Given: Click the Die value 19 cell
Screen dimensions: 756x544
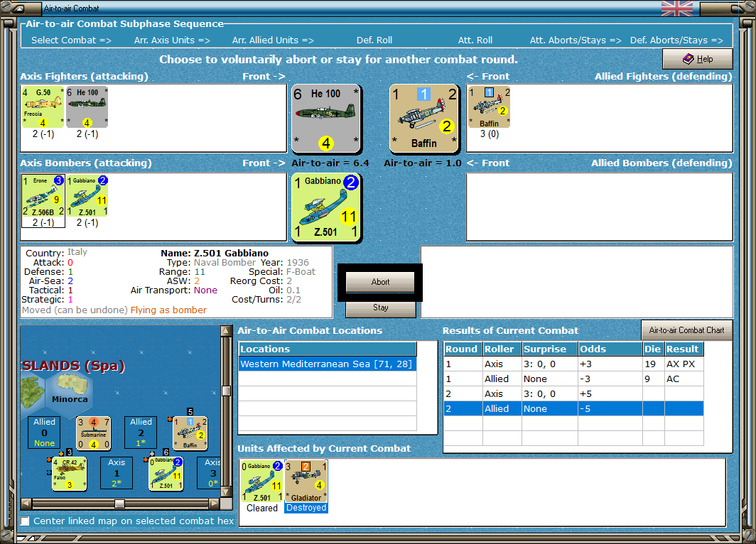Looking at the screenshot, I should pos(653,364).
